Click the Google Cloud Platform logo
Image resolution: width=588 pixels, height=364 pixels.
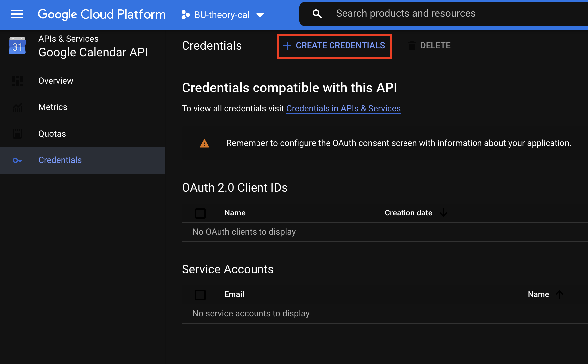coord(102,14)
